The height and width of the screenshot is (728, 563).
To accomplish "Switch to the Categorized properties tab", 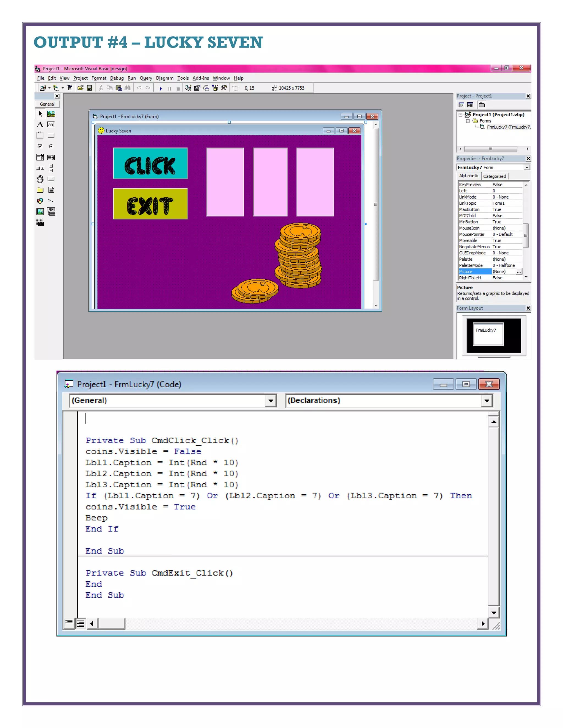I will (494, 176).
